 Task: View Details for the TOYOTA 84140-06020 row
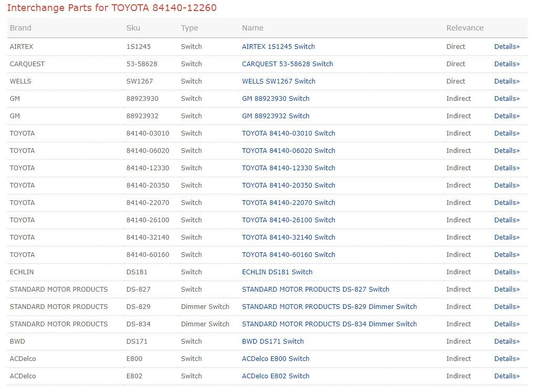[x=507, y=151]
